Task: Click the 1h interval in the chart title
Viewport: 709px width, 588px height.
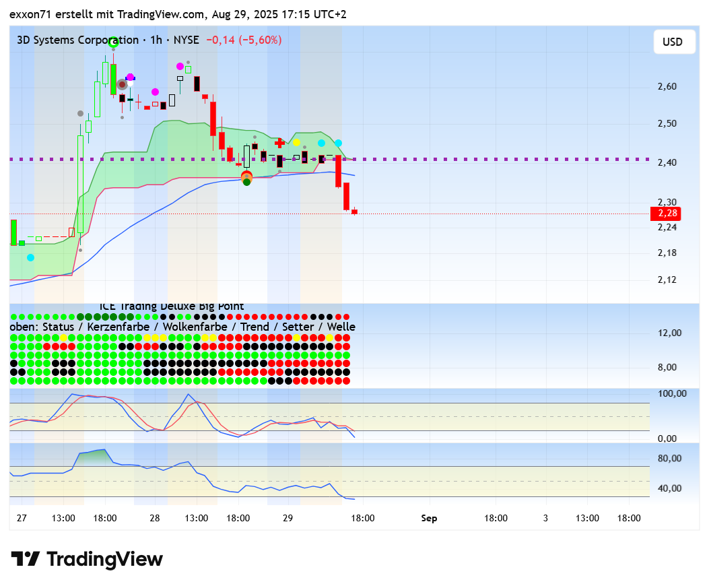Action: click(x=156, y=40)
